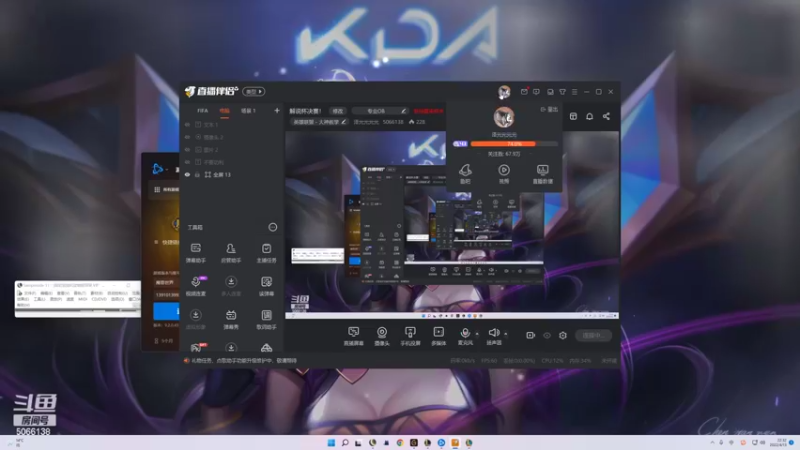This screenshot has width=800, height=450.
Task: Add a multimedia source (多媒体)
Action: (438, 336)
